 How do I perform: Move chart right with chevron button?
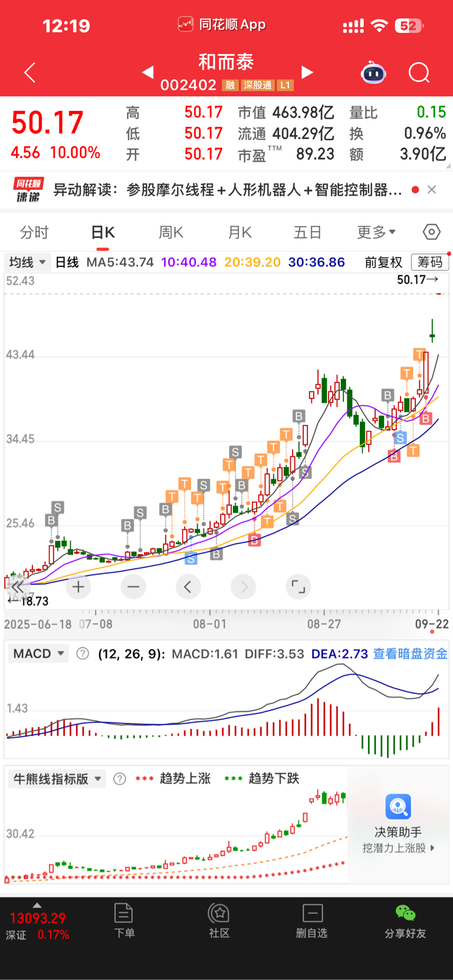click(x=244, y=587)
